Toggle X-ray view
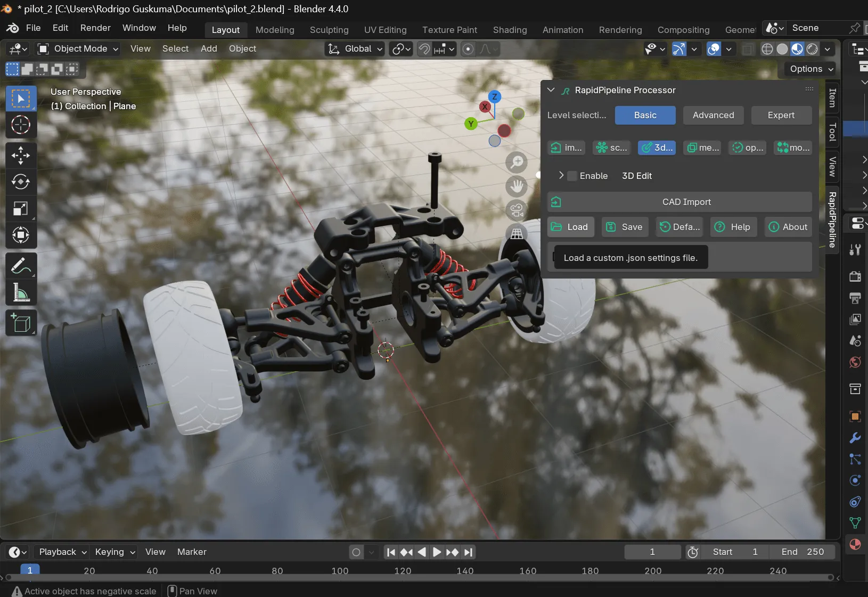The image size is (868, 597). [x=748, y=49]
